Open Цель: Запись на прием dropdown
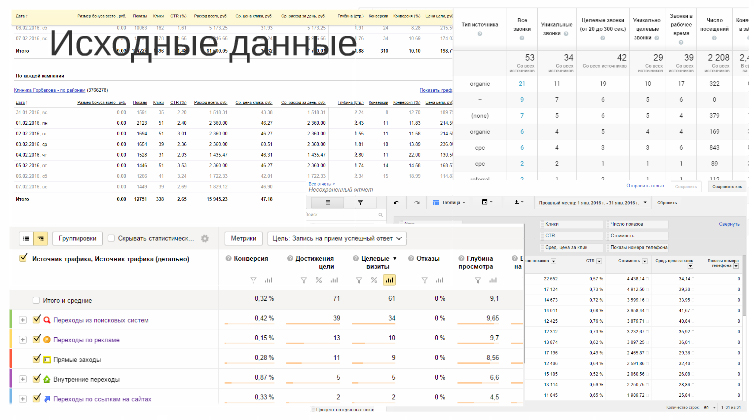This screenshot has width=754, height=420. [x=337, y=239]
